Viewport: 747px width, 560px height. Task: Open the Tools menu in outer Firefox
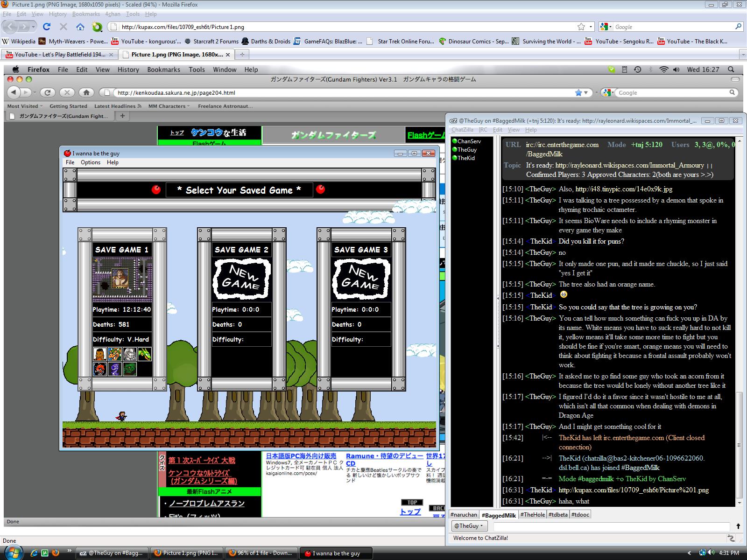(133, 14)
